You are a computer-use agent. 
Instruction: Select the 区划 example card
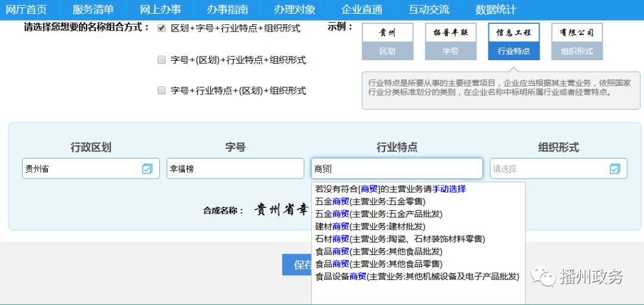388,41
